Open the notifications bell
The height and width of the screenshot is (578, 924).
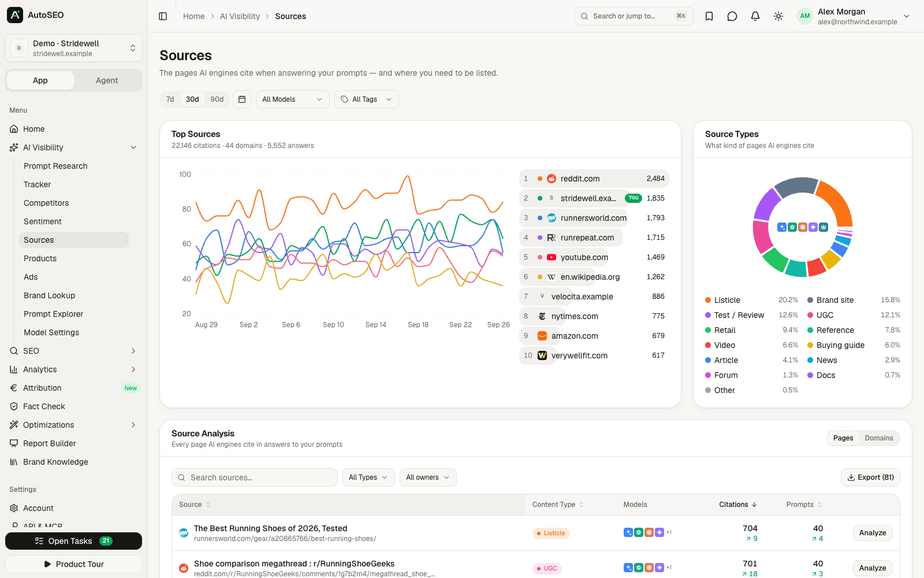(x=755, y=16)
